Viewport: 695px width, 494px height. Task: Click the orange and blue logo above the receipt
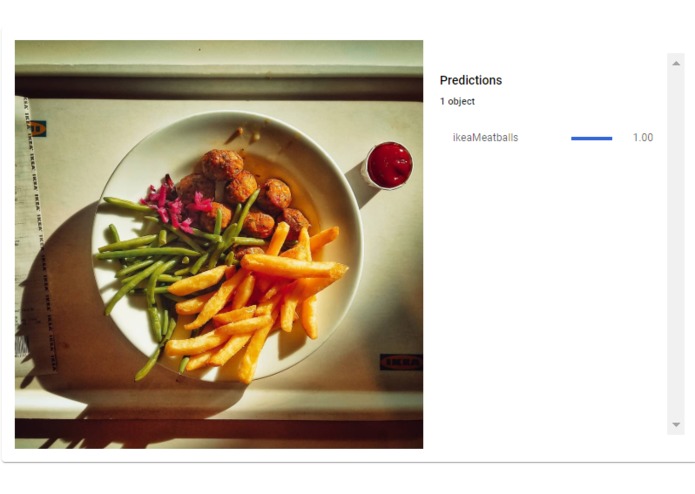(38, 129)
